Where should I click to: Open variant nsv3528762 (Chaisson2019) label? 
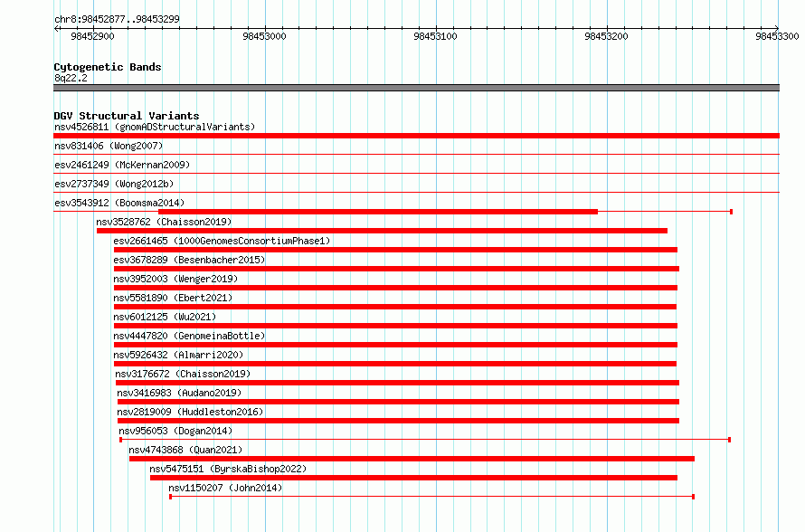tap(164, 222)
